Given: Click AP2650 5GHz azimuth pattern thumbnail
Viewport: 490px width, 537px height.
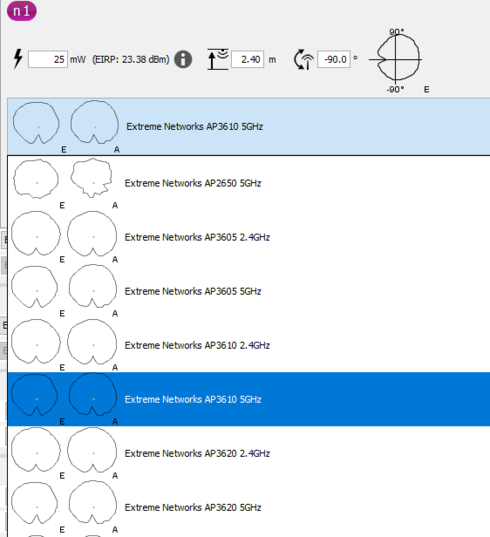Looking at the screenshot, I should tap(92, 178).
